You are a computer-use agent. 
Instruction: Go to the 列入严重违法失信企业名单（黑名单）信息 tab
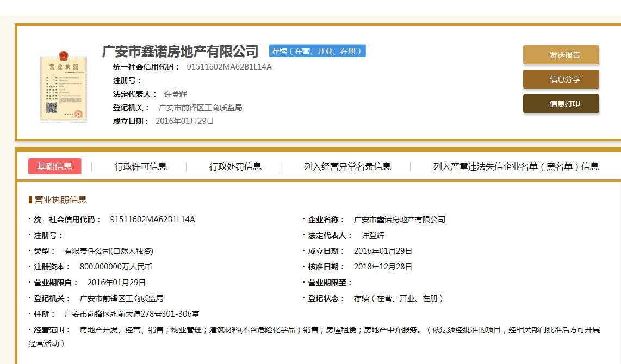[x=516, y=167]
